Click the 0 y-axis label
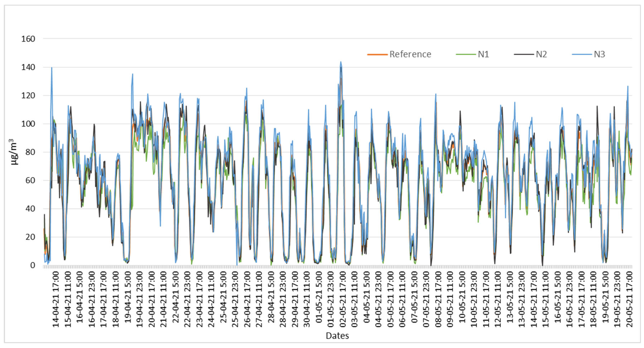The image size is (644, 348). [33, 265]
